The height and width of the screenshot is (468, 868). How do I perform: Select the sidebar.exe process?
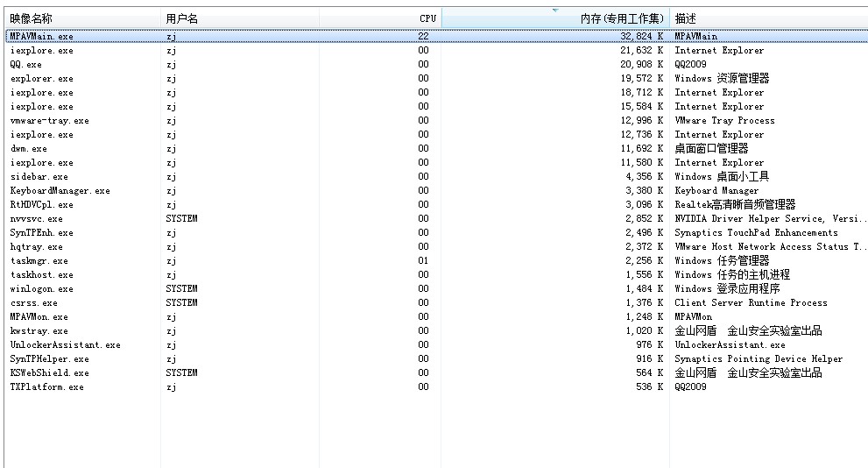click(39, 177)
